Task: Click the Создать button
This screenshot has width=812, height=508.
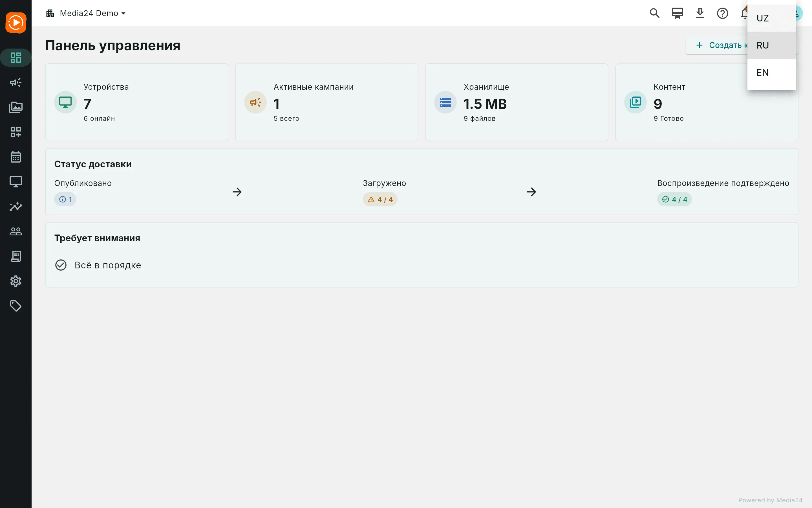Action: (716, 45)
